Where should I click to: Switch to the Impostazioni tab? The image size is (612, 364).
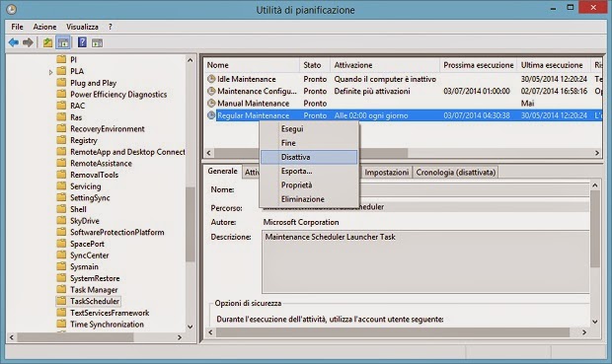coord(386,172)
